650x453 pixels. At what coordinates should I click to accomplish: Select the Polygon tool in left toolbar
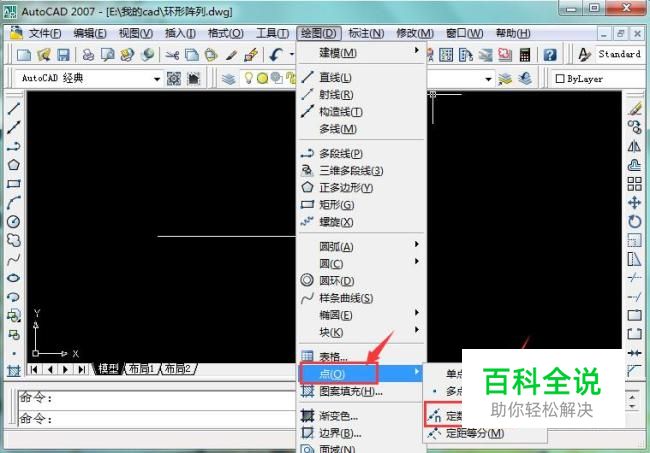click(x=14, y=165)
